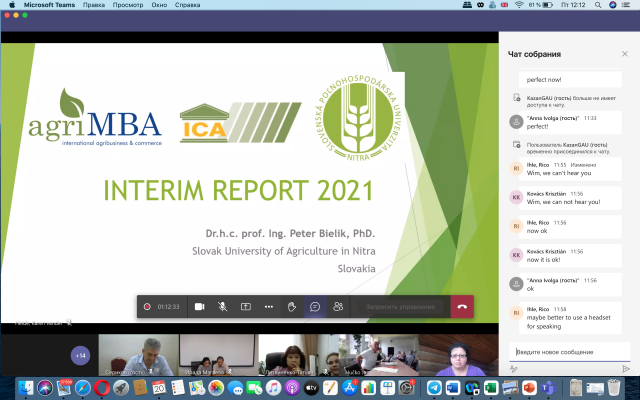Click the Запросить управление button
Image resolution: width=640 pixels, height=400 pixels.
tap(400, 307)
